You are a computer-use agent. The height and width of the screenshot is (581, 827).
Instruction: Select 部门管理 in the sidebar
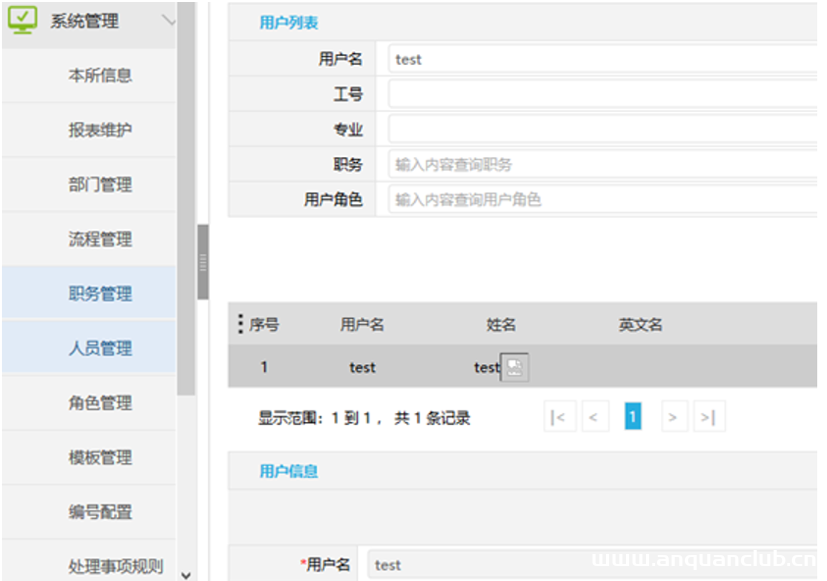(x=100, y=185)
